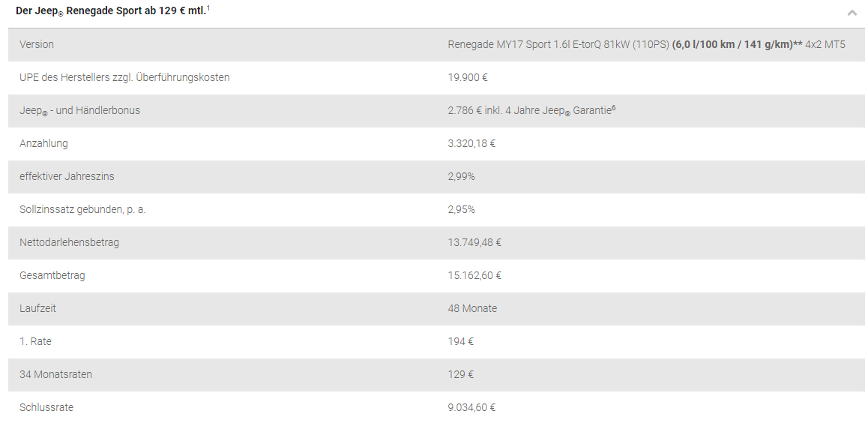Image resolution: width=868 pixels, height=423 pixels.
Task: Select the 19.900 € price value
Action: (x=468, y=77)
